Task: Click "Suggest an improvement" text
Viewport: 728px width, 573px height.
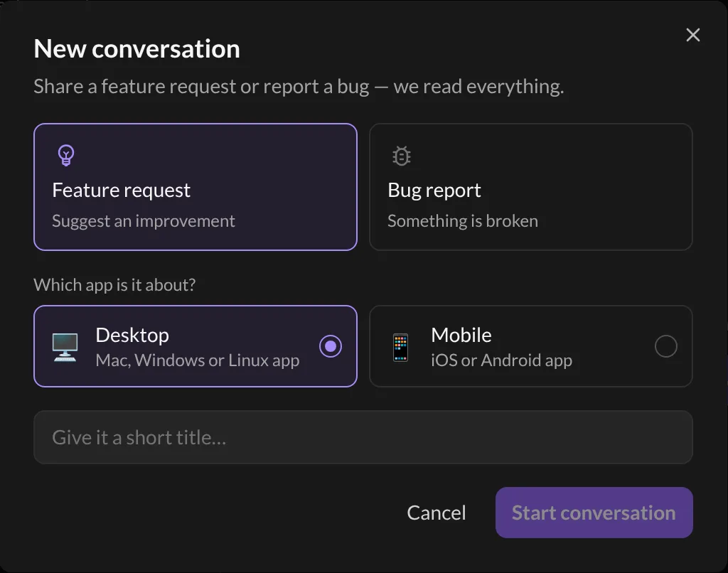Action: (x=144, y=221)
